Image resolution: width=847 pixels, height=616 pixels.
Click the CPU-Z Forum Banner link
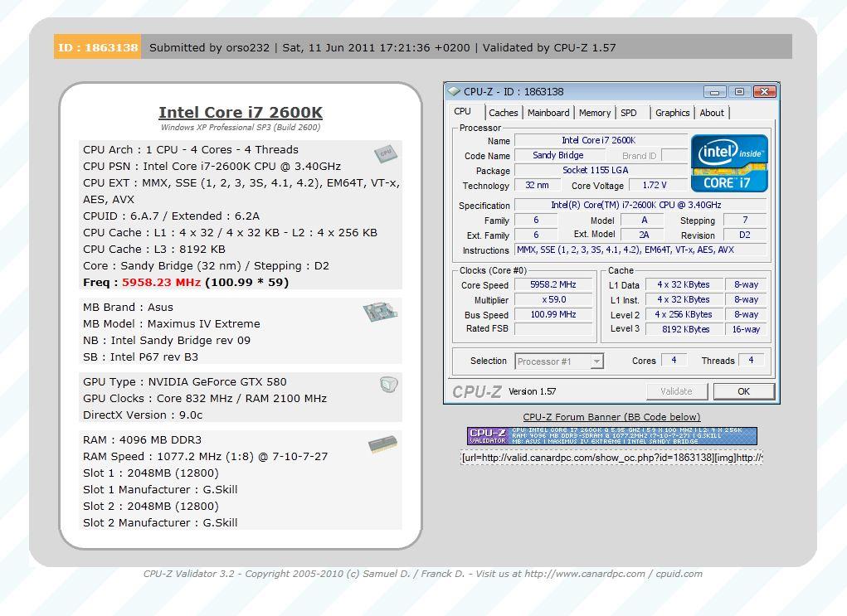point(611,417)
